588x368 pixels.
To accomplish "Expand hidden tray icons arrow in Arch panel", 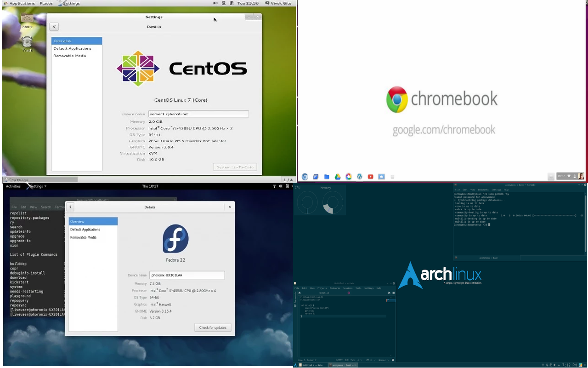I will (558, 365).
